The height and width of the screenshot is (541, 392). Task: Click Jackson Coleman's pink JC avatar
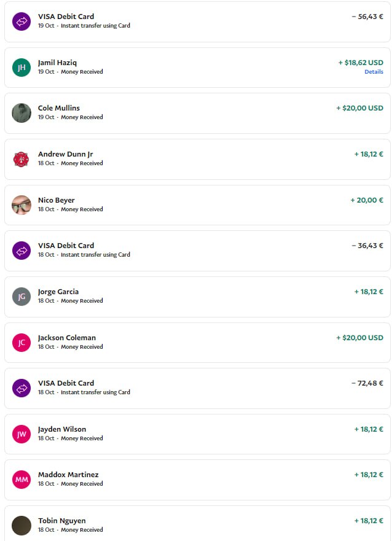tap(22, 343)
